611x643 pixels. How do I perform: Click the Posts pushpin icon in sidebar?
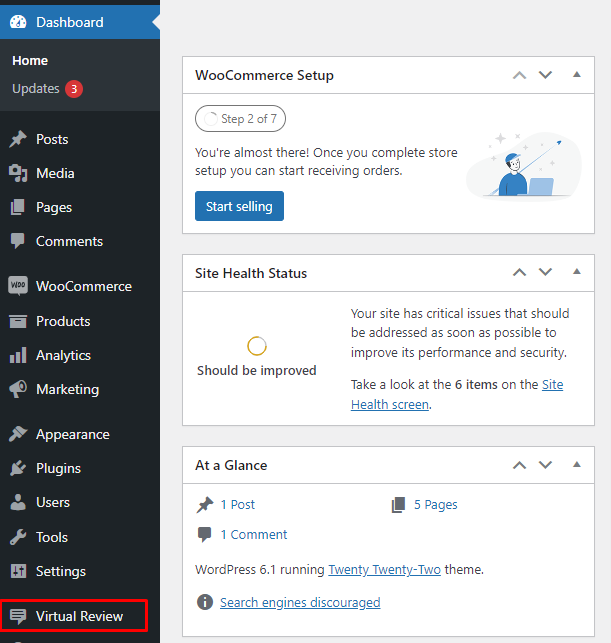click(18, 139)
